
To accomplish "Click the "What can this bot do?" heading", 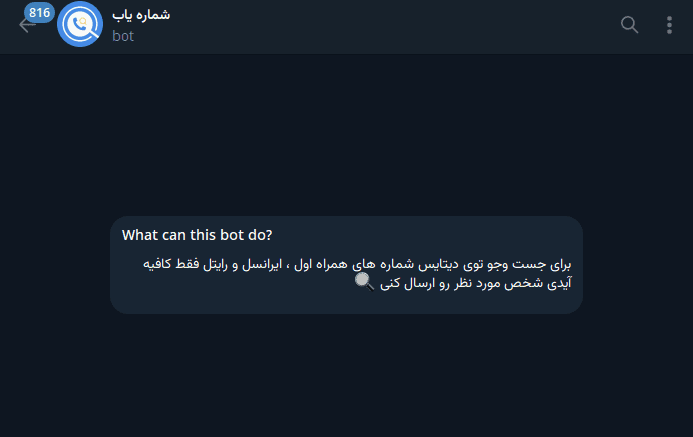I will point(197,235).
